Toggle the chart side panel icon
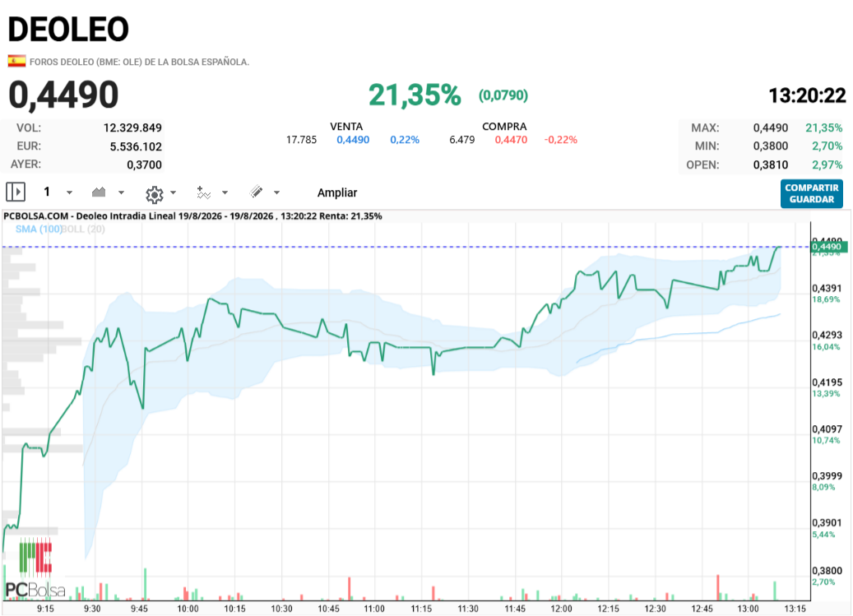The width and height of the screenshot is (853, 616). 16,192
